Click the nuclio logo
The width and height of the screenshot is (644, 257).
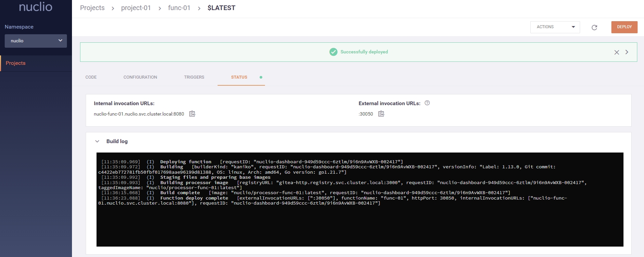[36, 7]
